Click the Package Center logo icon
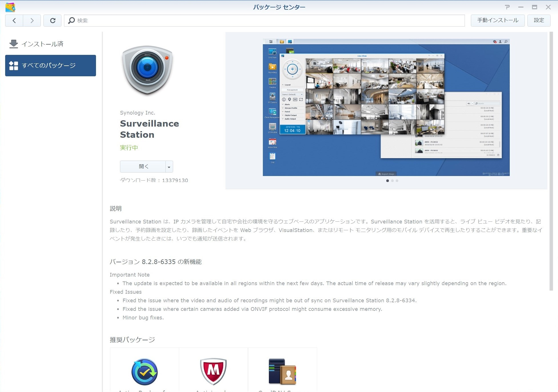Screen dimensions: 558x392 (x=10, y=7)
